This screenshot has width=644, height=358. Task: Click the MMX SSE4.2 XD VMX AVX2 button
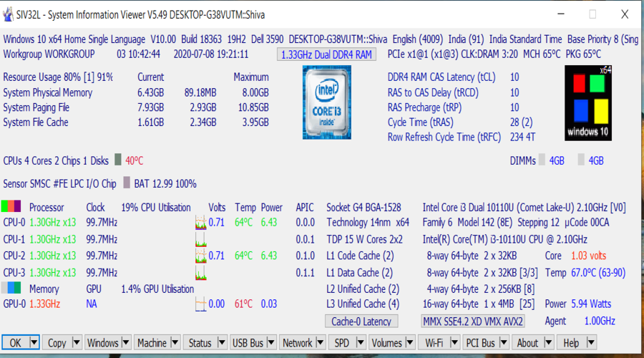472,321
